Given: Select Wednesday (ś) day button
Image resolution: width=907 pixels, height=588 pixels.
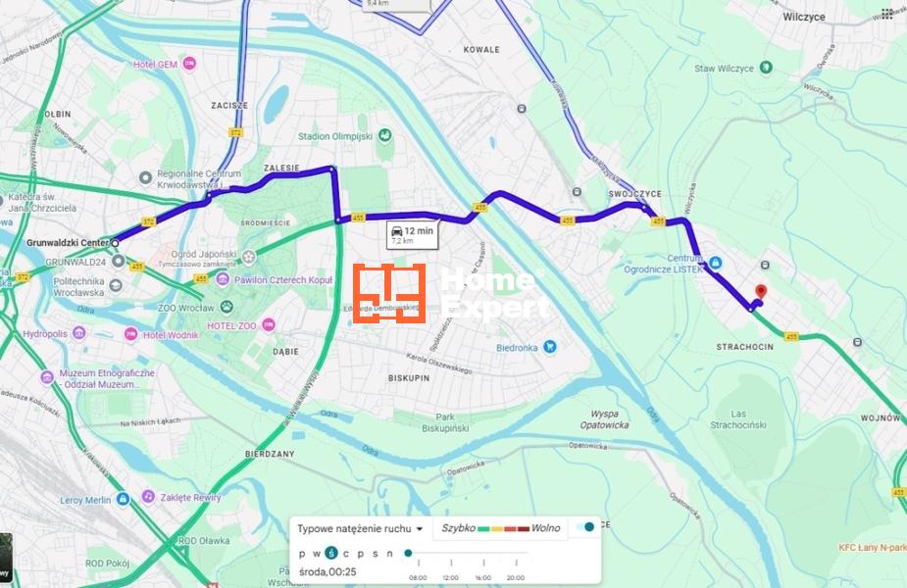Looking at the screenshot, I should [x=330, y=554].
